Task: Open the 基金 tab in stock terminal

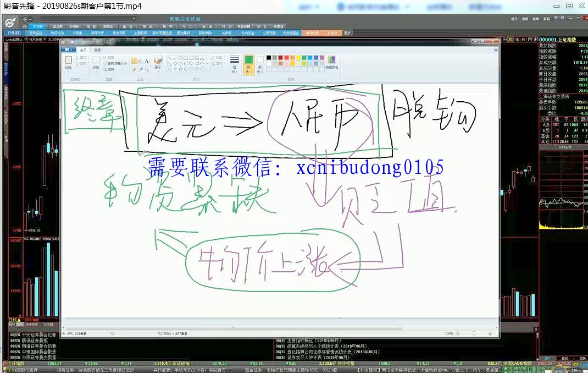Action: point(127,26)
